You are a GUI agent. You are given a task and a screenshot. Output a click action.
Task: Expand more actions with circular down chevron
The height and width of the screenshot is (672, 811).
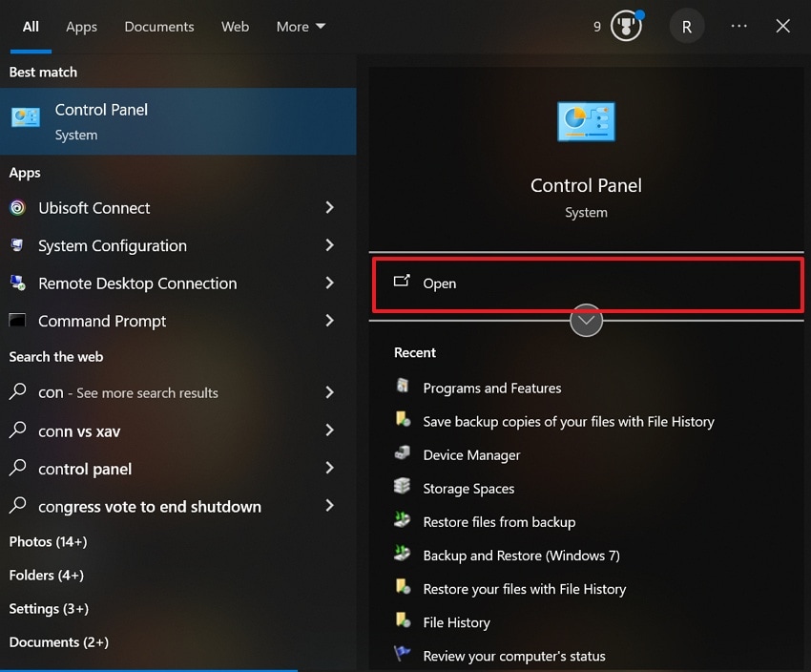click(x=586, y=320)
